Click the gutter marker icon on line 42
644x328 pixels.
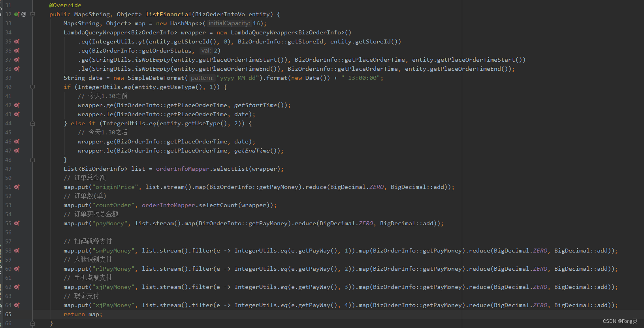pos(17,105)
